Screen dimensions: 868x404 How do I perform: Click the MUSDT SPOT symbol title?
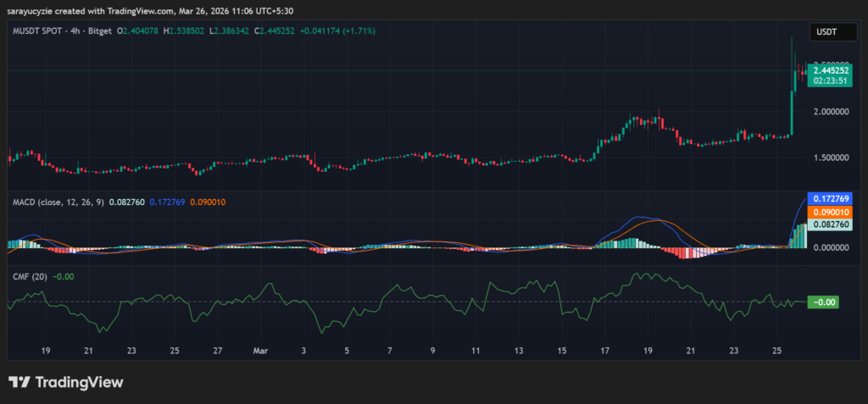coord(41,30)
